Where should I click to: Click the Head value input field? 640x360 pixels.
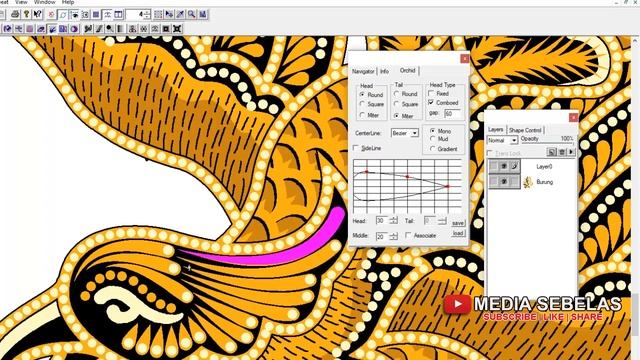382,220
